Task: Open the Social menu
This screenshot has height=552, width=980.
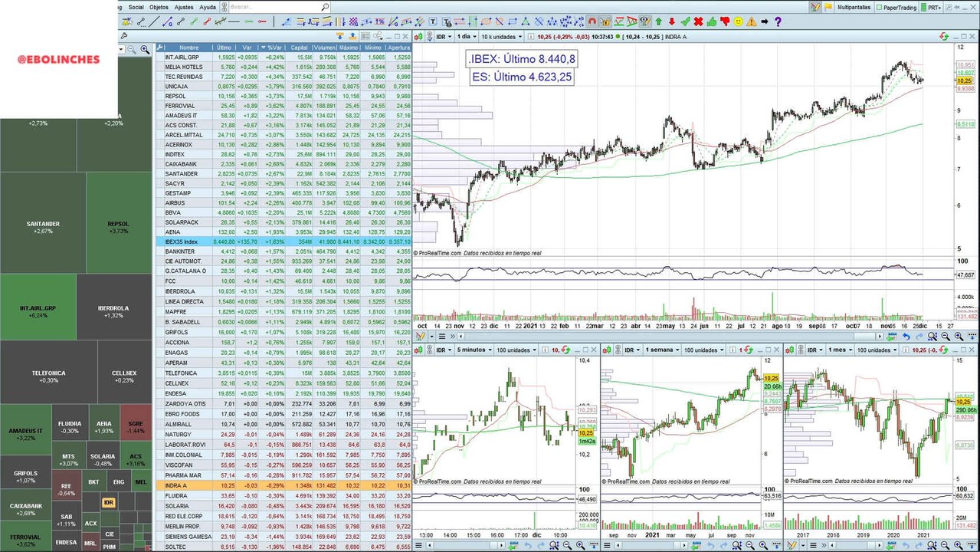Action: click(x=136, y=6)
